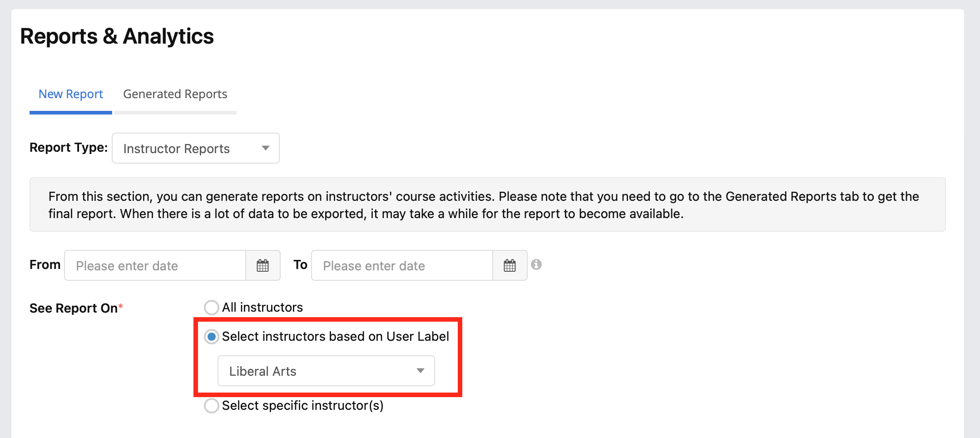Click the Report Type dropdown arrow
Screen dimensions: 980x438
click(266, 148)
